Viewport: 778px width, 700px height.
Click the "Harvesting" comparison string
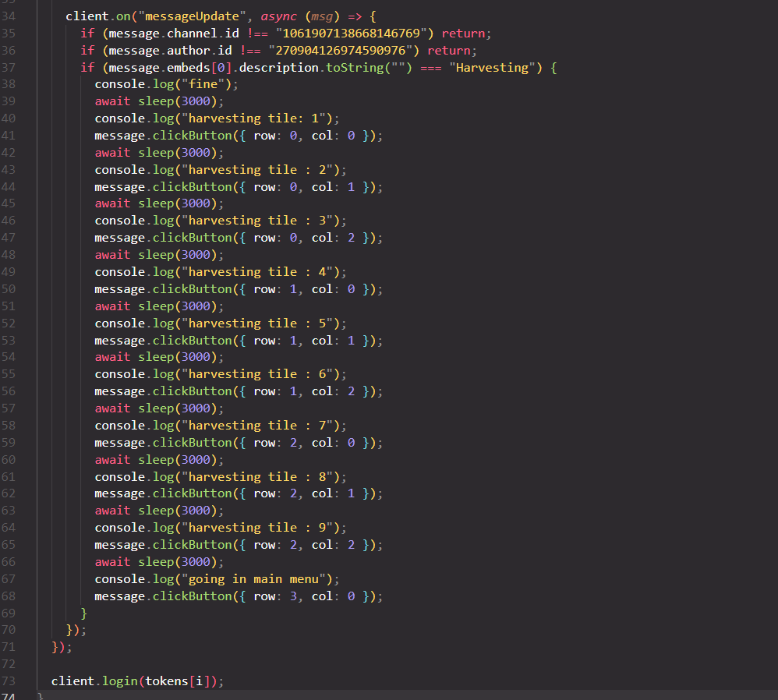click(492, 68)
